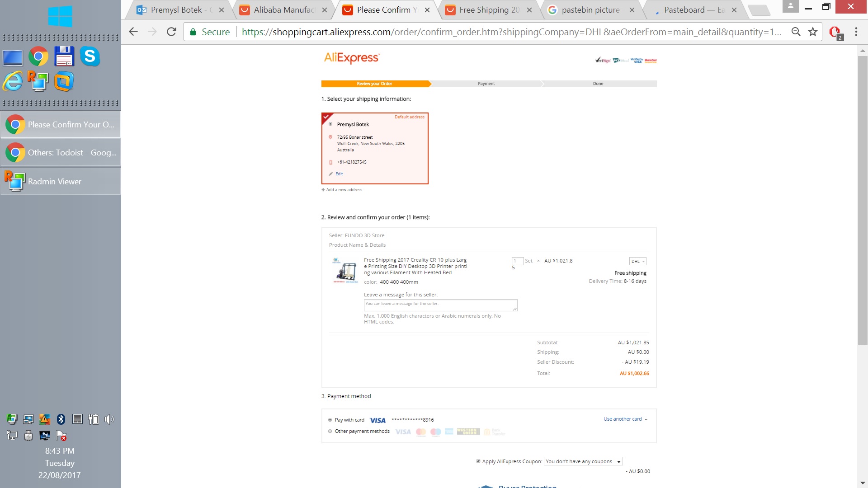Click the clock showing 8:43 PM
Image resolution: width=868 pixels, height=488 pixels.
(60, 451)
